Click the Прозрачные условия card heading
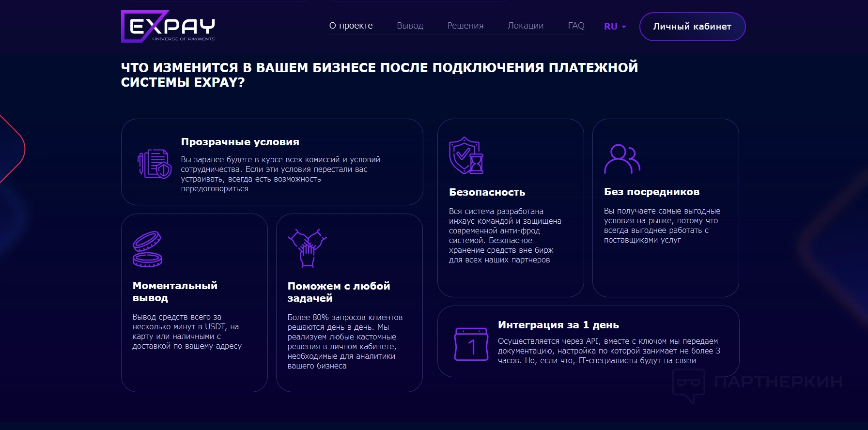 [x=240, y=142]
